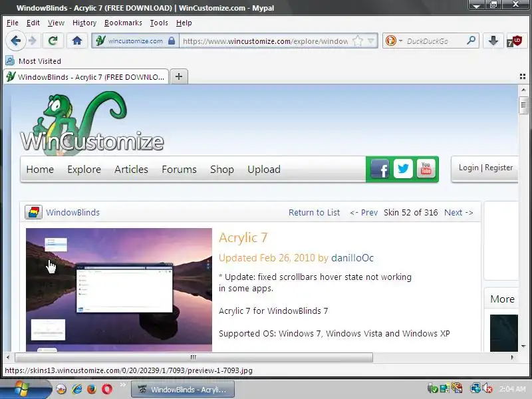The height and width of the screenshot is (399, 532).
Task: Open the Bookmarks menu
Action: coord(123,23)
